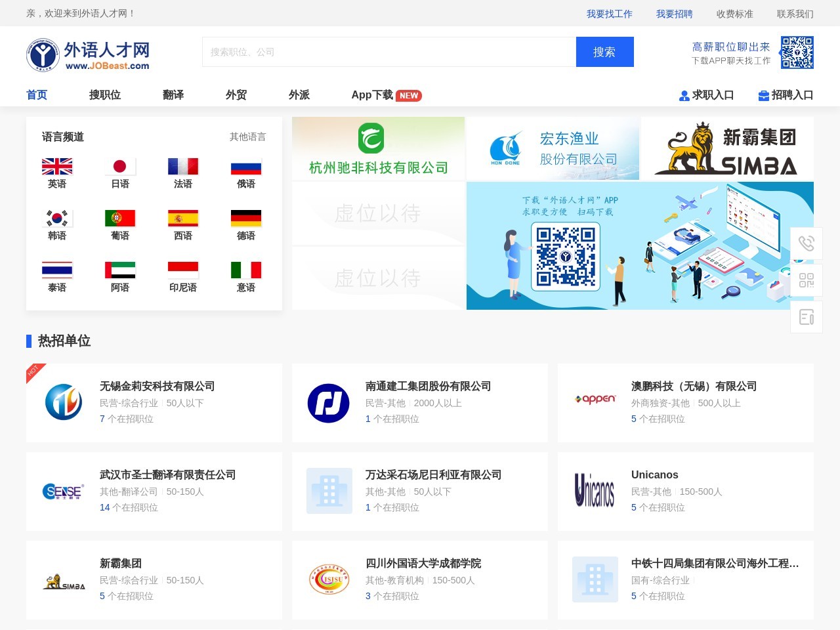Click the 其他语言 link
The height and width of the screenshot is (630, 840).
247,137
